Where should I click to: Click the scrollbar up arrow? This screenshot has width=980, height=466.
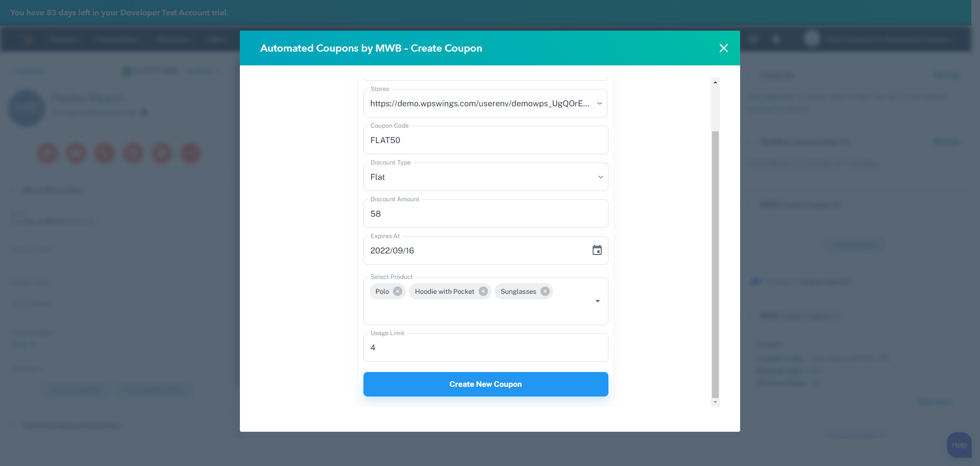click(x=715, y=82)
